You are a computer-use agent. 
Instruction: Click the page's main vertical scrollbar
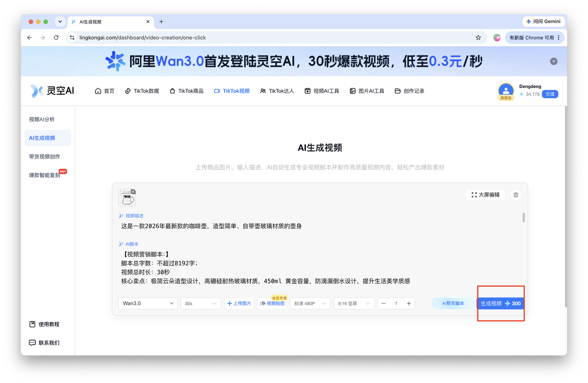coord(565,207)
